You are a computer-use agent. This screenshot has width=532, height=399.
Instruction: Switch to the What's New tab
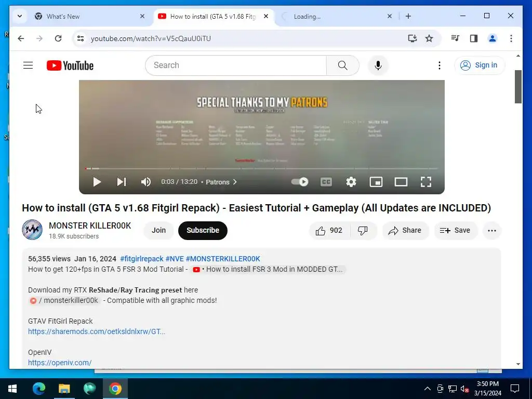click(90, 16)
